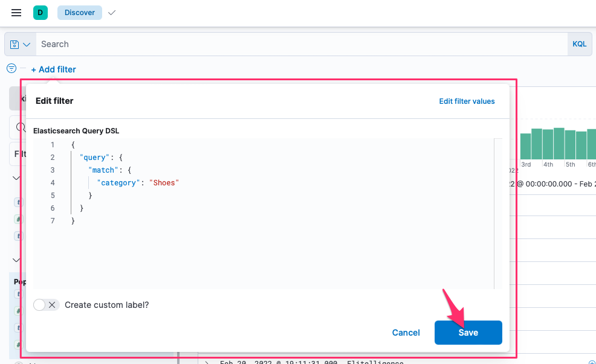Viewport: 596px width, 364px height.
Task: Click line 1 of the Query DSL editor
Action: coord(73,145)
